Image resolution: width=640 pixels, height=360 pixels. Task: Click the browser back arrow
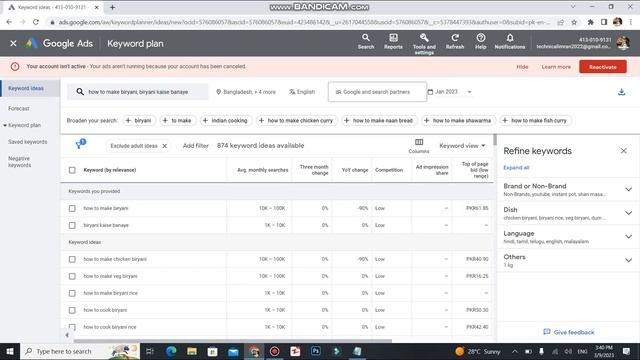coord(9,22)
